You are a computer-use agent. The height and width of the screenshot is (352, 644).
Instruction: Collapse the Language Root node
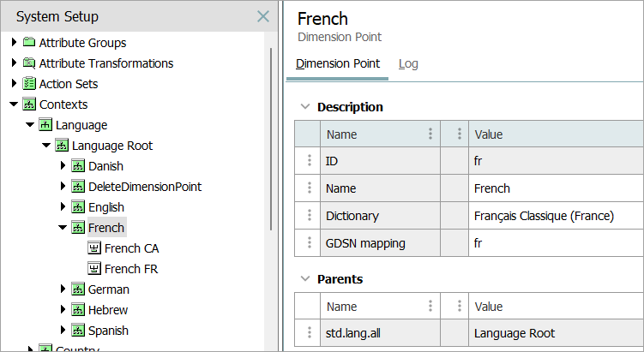pos(46,146)
